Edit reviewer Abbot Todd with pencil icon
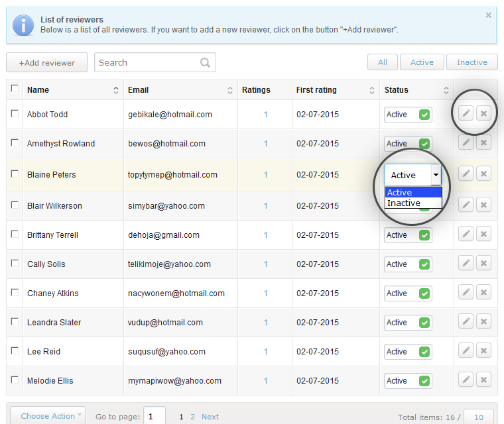Screen dimensions: 504x424 [466, 113]
